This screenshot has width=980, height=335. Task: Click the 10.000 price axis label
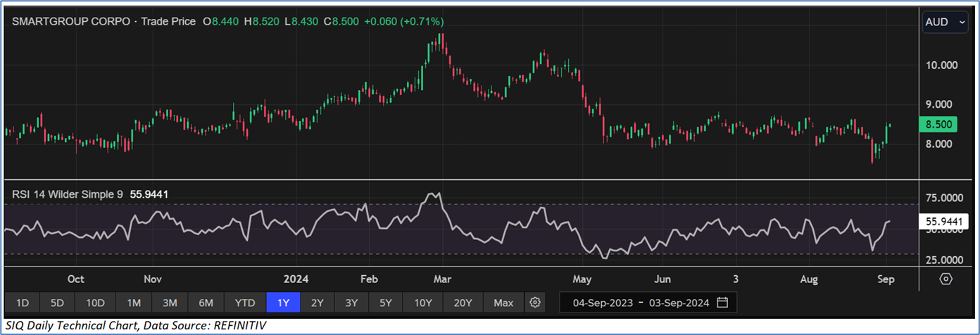[941, 65]
